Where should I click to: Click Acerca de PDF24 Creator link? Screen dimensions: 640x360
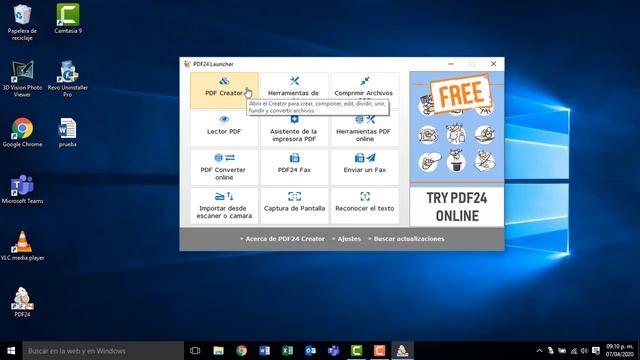(x=285, y=239)
